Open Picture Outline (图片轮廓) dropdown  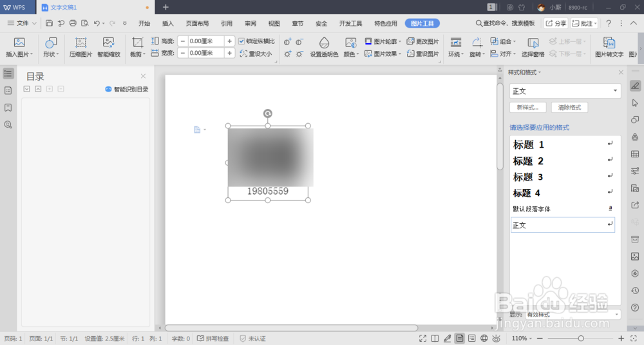pos(383,41)
